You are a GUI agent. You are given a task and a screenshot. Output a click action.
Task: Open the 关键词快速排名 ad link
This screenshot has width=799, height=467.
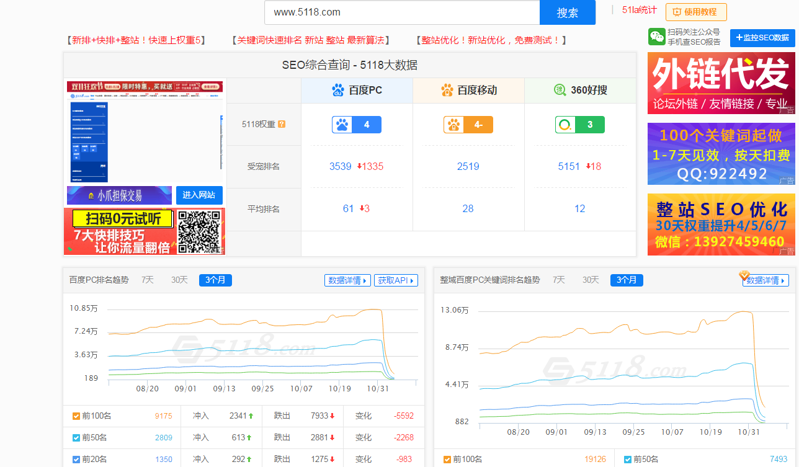[310, 40]
